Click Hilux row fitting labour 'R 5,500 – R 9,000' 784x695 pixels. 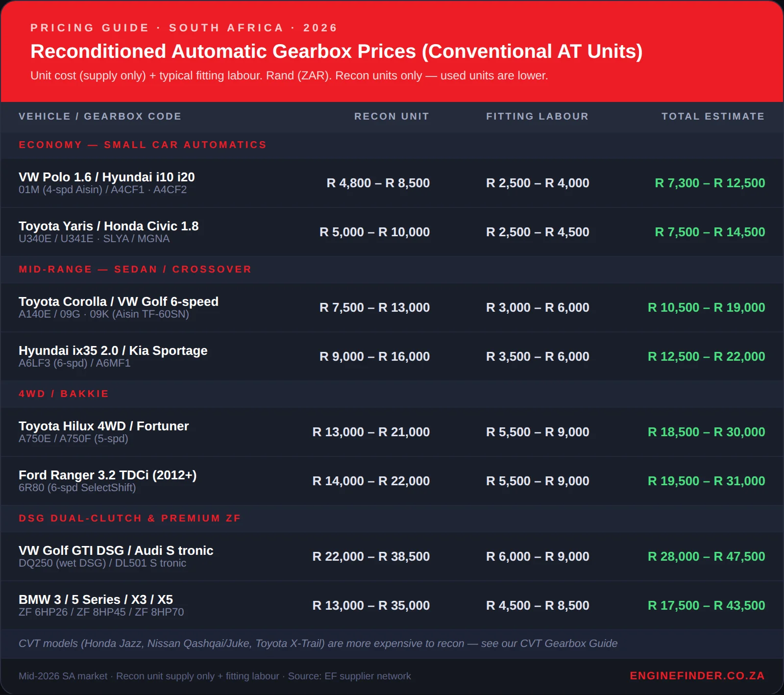[x=538, y=432]
